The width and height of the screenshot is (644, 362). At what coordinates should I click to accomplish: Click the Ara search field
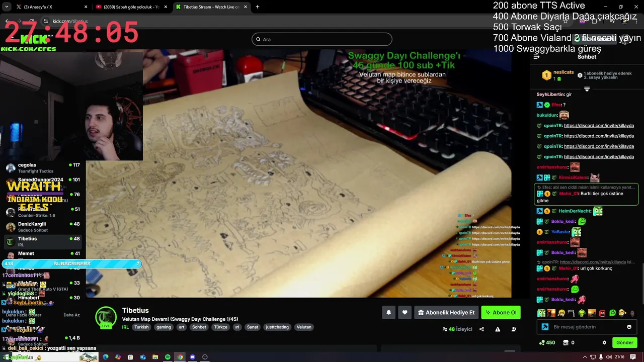point(322,39)
